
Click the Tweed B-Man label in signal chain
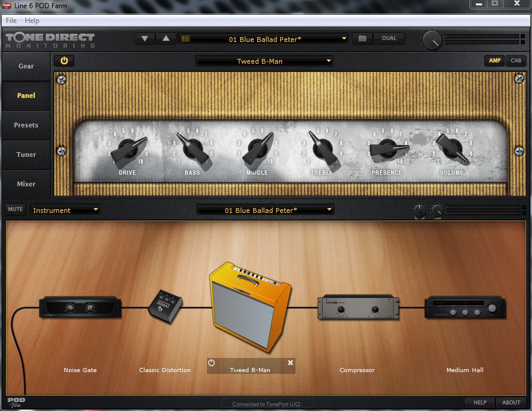250,370
